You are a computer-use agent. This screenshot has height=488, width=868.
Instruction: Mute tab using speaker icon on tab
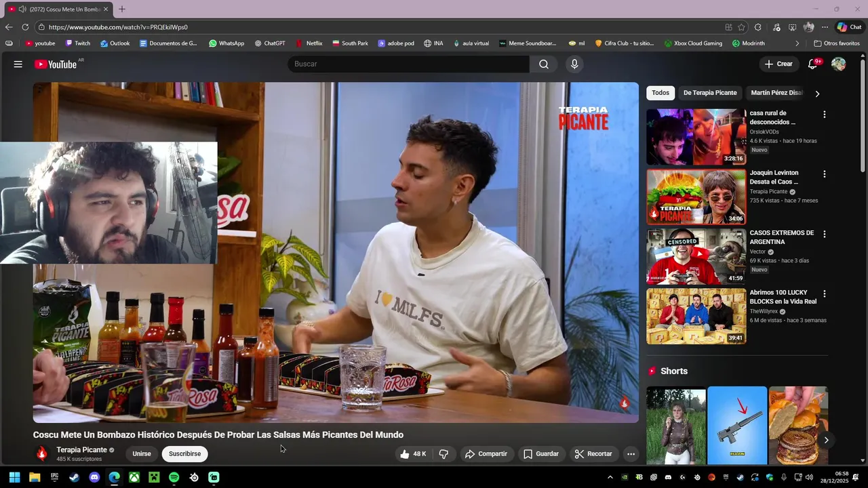tap(22, 9)
